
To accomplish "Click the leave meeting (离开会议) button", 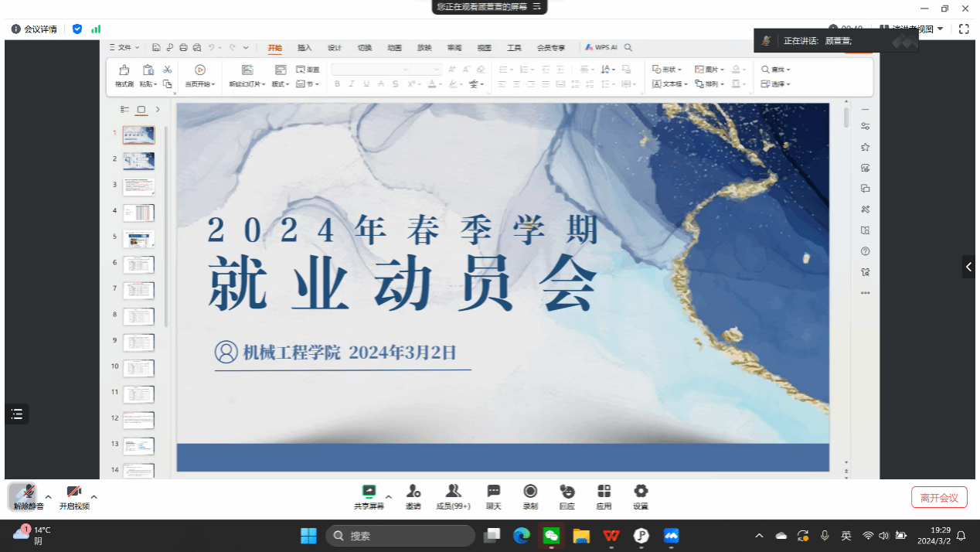I will [x=939, y=497].
